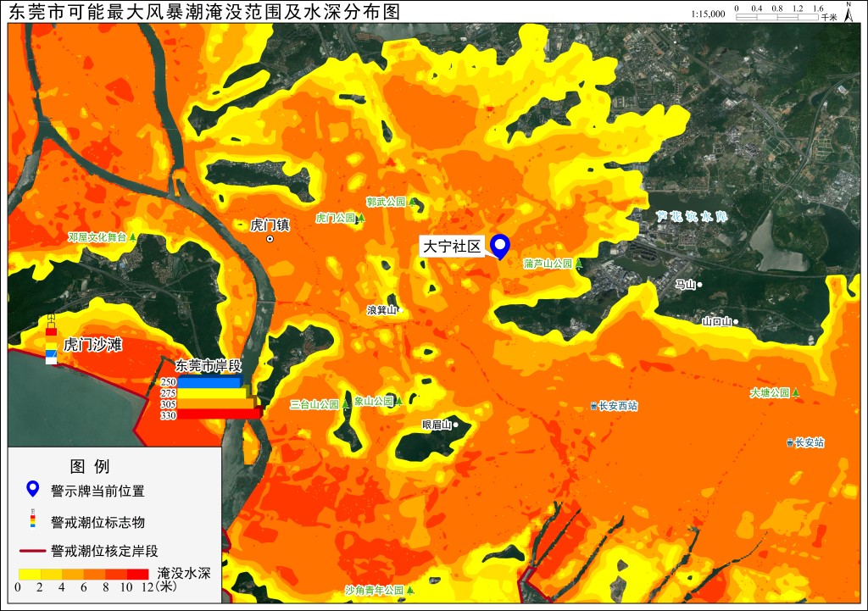Click the 郭武公园 label
This screenshot has height=611, width=868.
[x=386, y=202]
